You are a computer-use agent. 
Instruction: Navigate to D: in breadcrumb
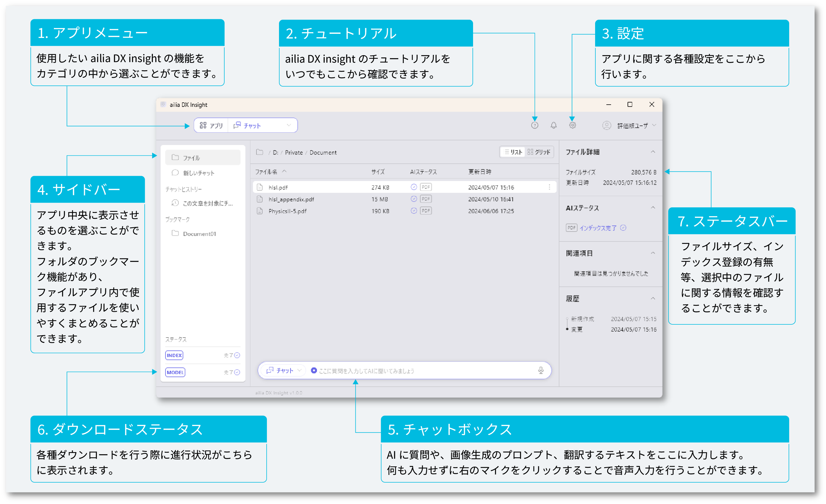(x=275, y=153)
